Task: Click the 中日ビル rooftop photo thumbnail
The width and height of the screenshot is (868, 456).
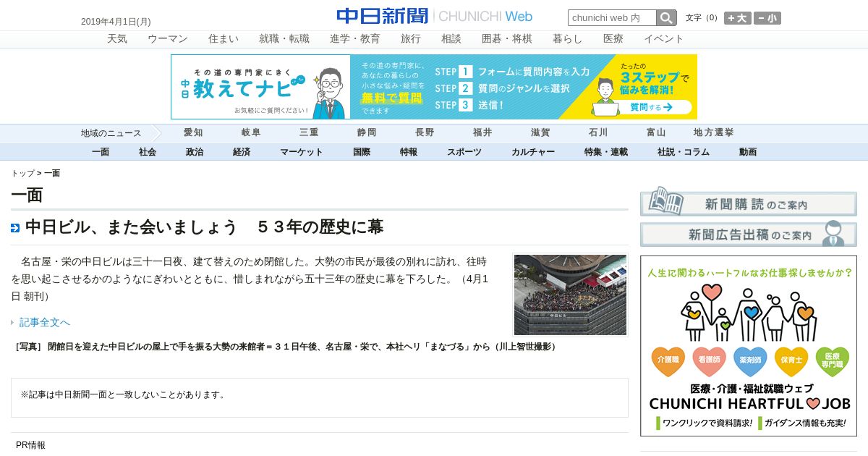Action: tap(570, 295)
